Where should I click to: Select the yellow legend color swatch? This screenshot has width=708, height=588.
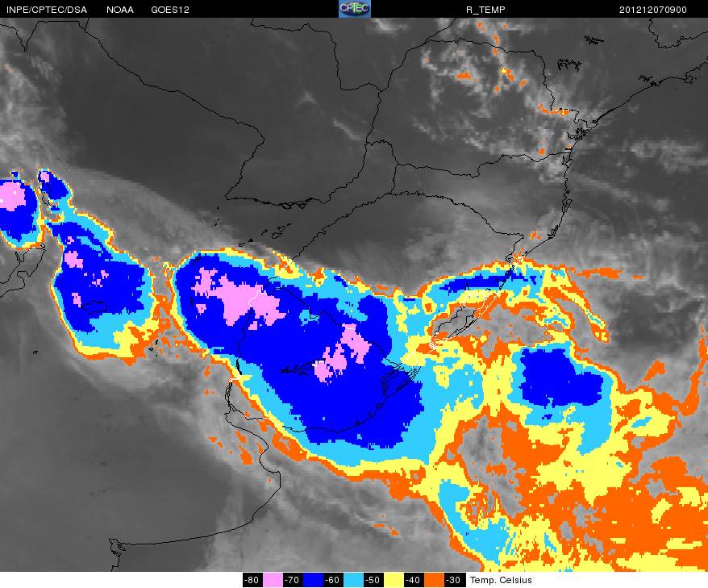[x=394, y=580]
